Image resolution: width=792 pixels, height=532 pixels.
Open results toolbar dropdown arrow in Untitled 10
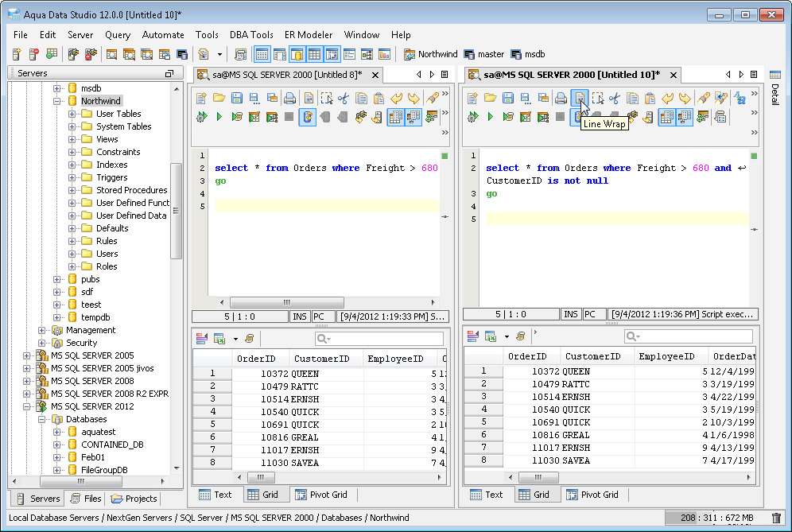click(x=507, y=336)
